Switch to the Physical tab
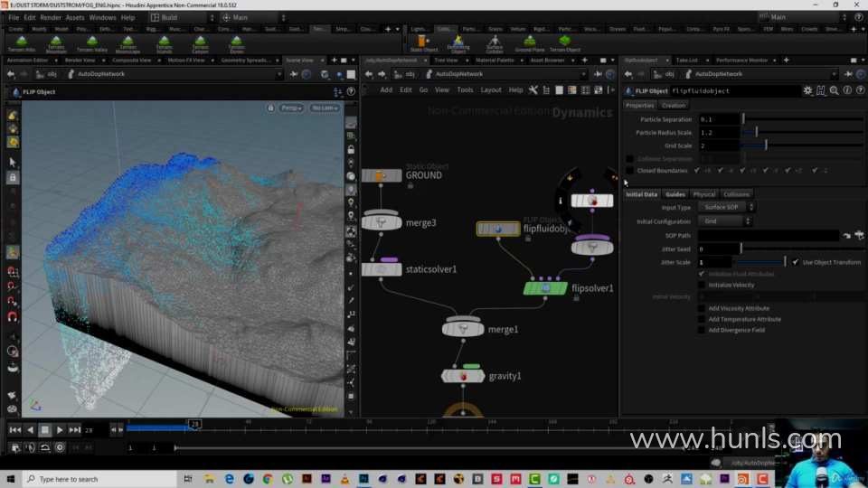 click(x=703, y=194)
